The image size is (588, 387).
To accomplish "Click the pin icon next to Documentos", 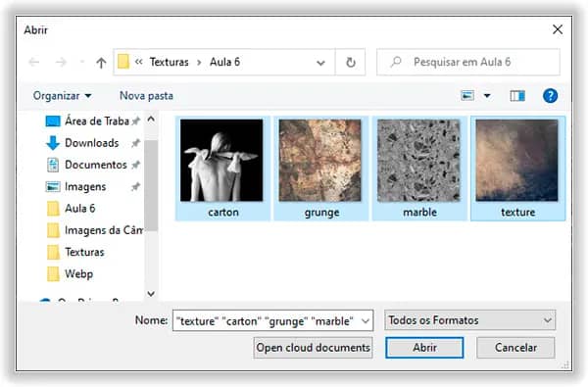I will (x=135, y=165).
